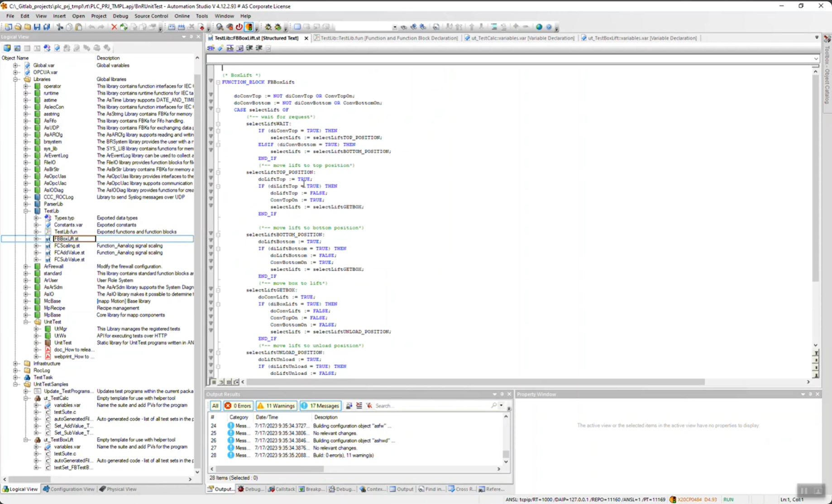Open the Find in Files bottom tab
The height and width of the screenshot is (504, 832).
[431, 489]
